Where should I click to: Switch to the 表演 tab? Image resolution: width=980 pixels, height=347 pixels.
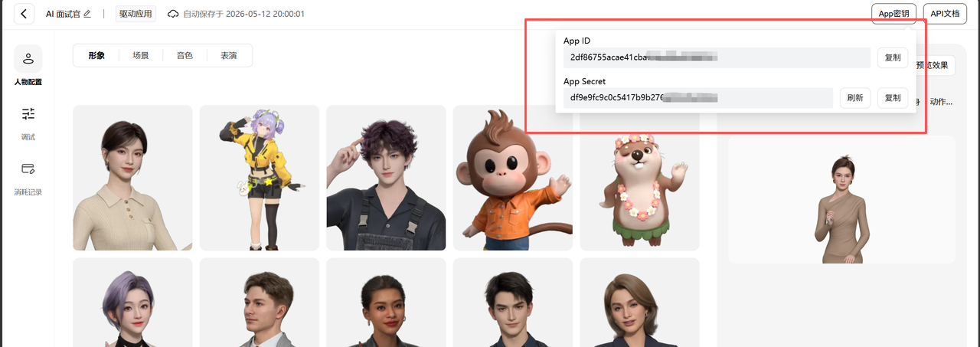[x=229, y=55]
